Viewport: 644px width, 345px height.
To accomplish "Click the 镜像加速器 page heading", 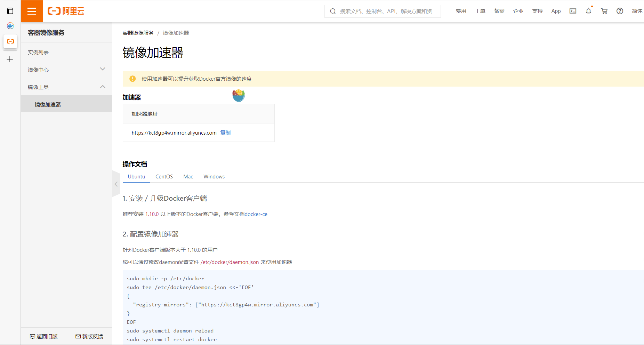I will point(153,53).
